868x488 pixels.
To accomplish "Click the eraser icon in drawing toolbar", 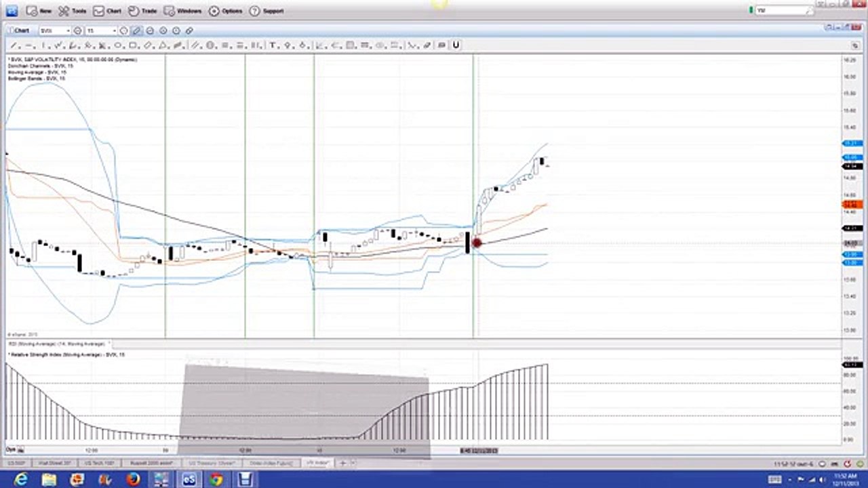I will (427, 45).
